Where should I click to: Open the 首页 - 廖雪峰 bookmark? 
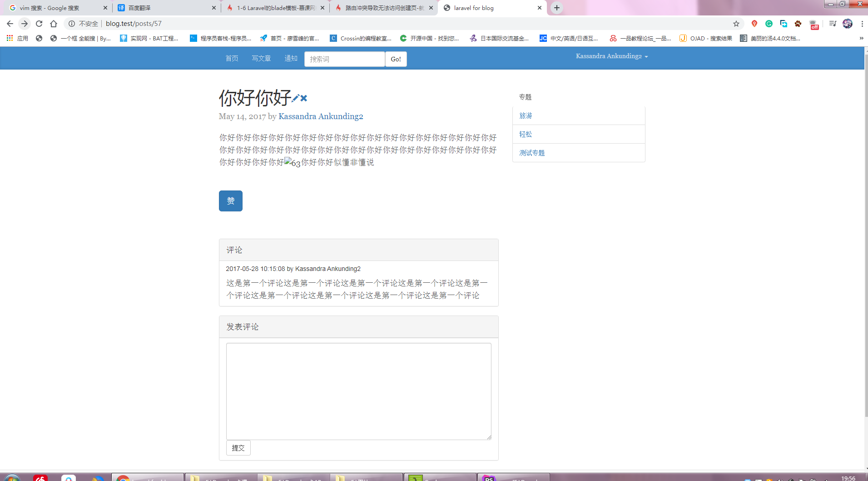tap(289, 38)
